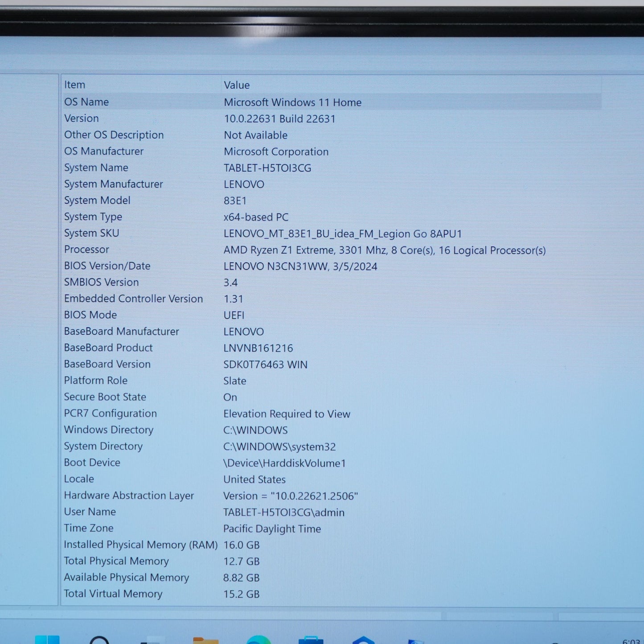
Task: Open the Windows Start menu
Action: (47, 640)
